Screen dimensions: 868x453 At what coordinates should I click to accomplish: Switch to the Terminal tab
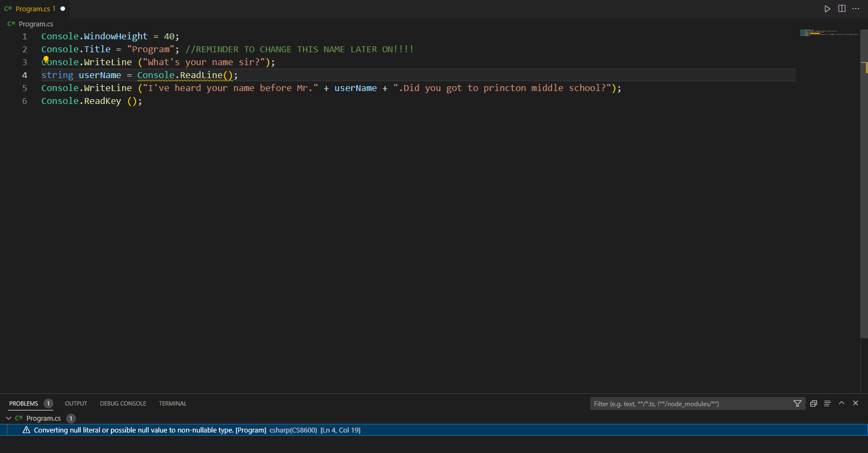point(173,403)
